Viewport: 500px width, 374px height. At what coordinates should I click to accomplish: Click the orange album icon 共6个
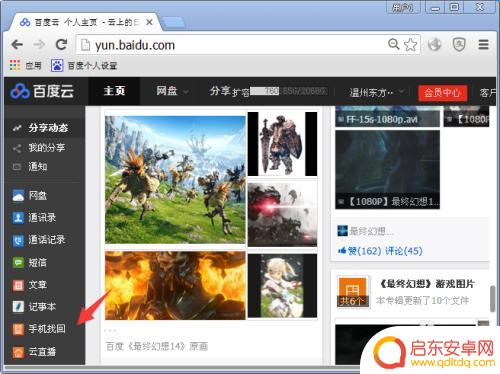pos(353,292)
